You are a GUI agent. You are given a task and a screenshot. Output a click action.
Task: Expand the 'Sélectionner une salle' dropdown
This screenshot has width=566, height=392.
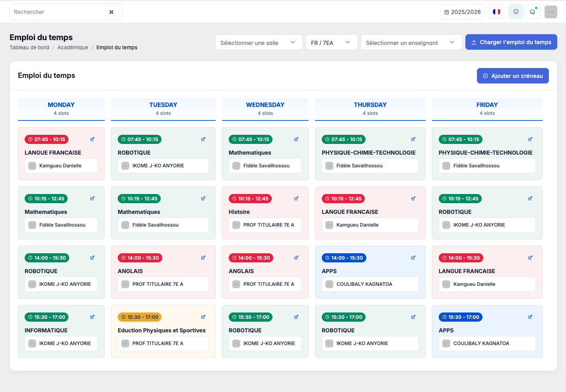point(257,43)
